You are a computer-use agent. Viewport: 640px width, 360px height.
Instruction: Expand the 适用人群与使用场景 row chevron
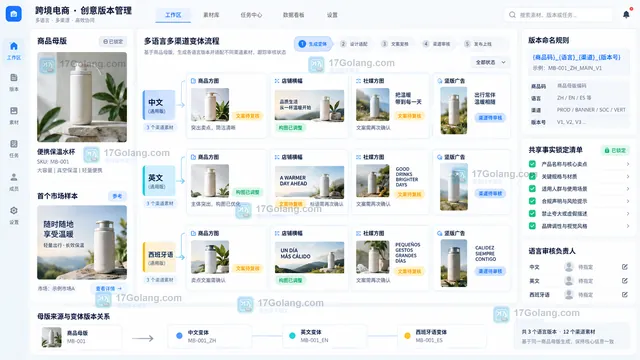click(x=628, y=189)
